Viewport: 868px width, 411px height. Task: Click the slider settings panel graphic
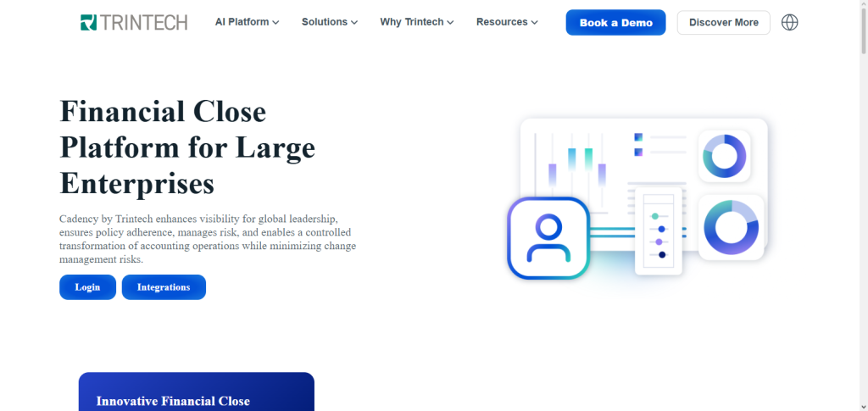tap(659, 230)
